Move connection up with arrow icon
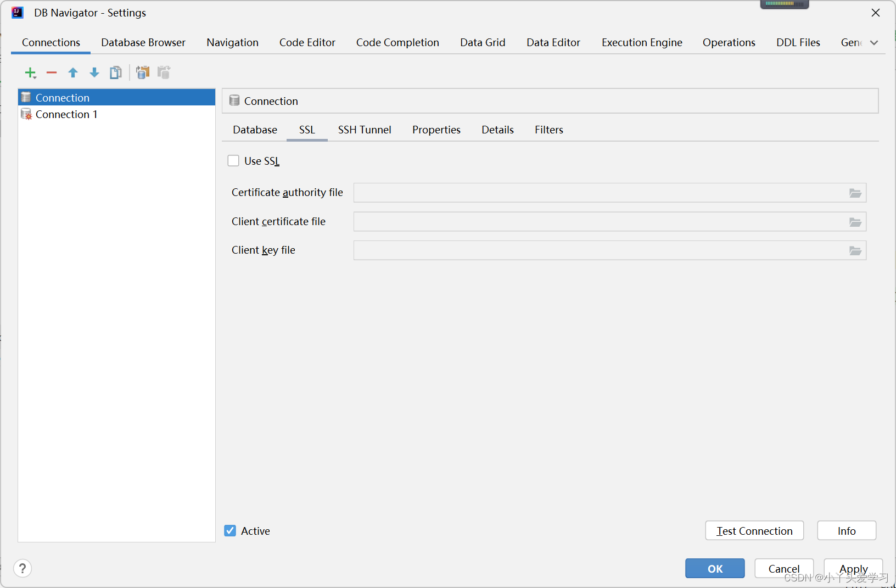896x588 pixels. (73, 72)
